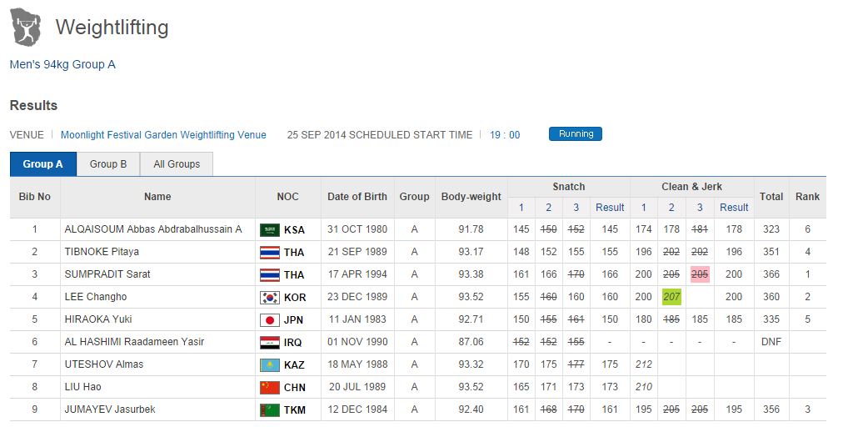
Task: Click athlete name LEE Changho
Action: (95, 298)
